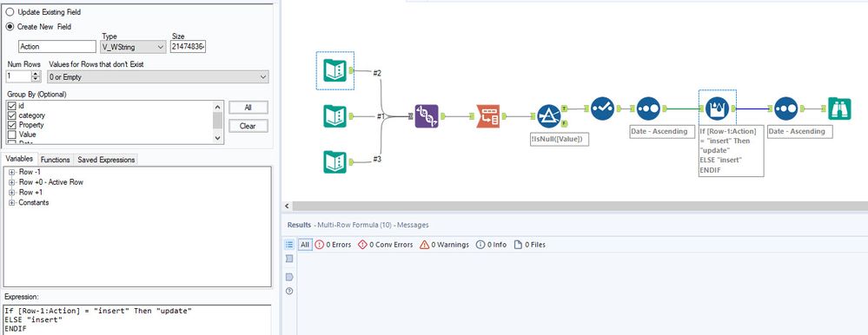The image size is (868, 335).
Task: Click the tag-shaped side icon in Results
Action: (289, 277)
